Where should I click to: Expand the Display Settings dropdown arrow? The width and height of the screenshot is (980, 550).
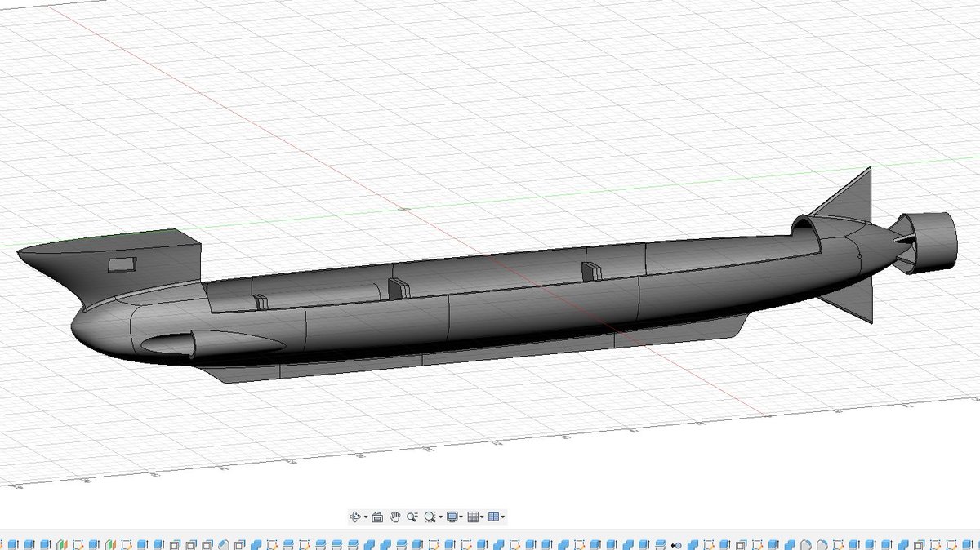(x=461, y=517)
